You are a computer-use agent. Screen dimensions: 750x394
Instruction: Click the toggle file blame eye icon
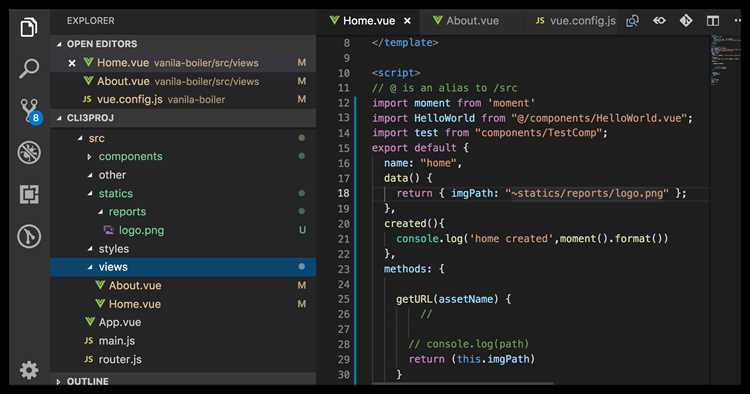659,21
